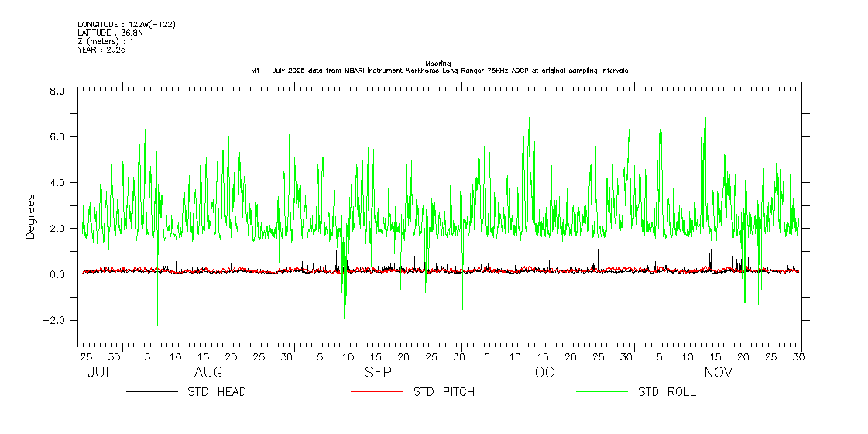The width and height of the screenshot is (868, 434).
Task: Click the M1 July 2025 ADCP subtitle
Action: point(439,71)
